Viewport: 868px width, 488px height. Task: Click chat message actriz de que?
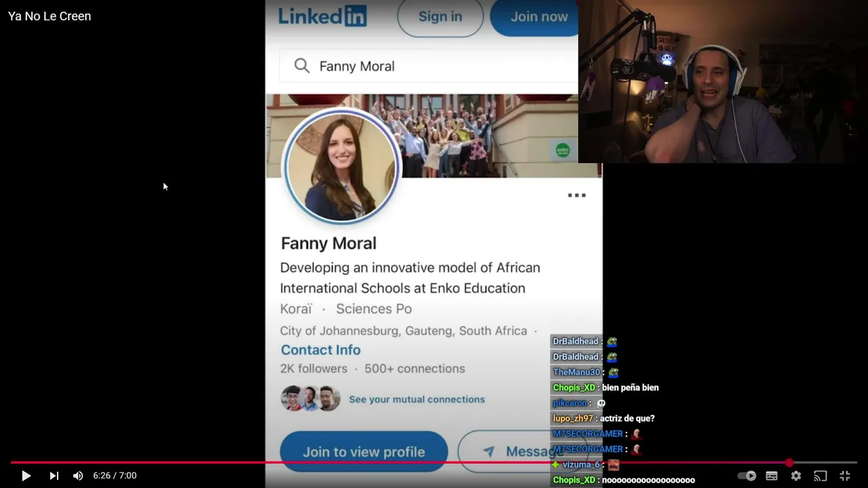point(627,419)
